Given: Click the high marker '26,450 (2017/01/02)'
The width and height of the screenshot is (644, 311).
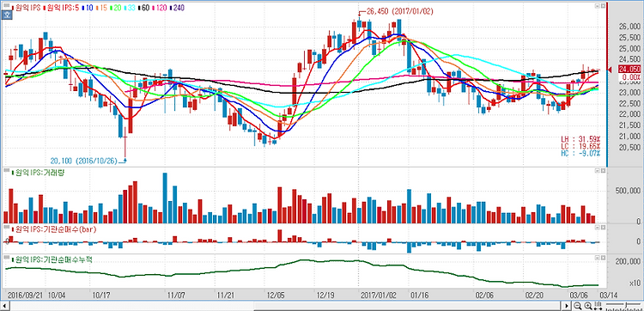Looking at the screenshot, I should pyautogui.click(x=398, y=11).
